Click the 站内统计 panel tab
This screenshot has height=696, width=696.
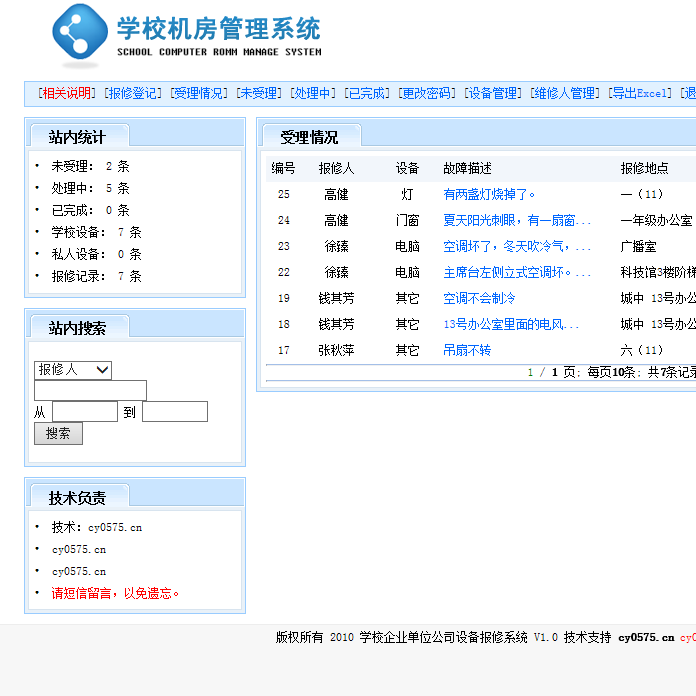[78, 137]
